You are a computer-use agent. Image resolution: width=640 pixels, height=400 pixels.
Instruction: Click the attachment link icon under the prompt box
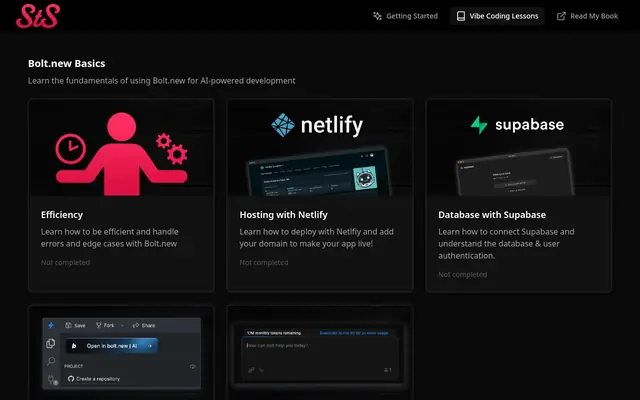(x=251, y=370)
